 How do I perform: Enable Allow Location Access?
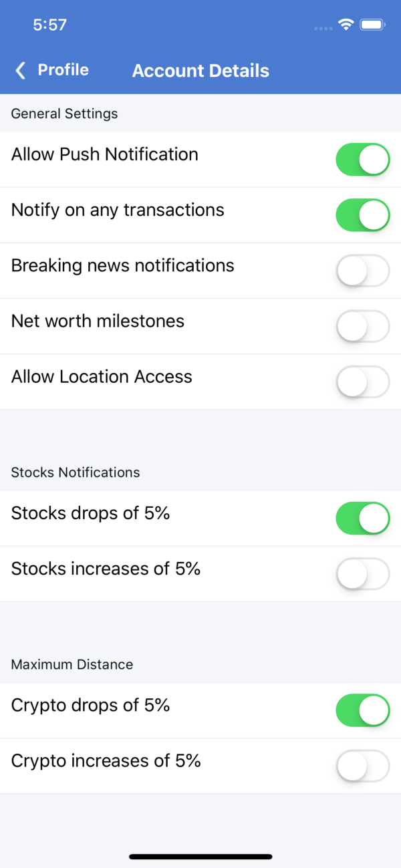coord(363,382)
